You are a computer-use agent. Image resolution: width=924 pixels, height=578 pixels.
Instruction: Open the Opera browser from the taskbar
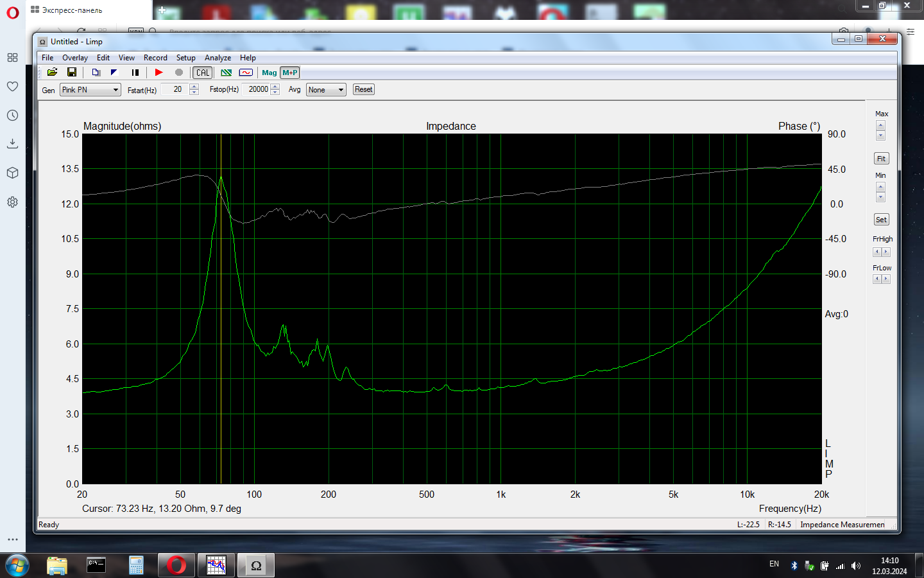coord(176,565)
